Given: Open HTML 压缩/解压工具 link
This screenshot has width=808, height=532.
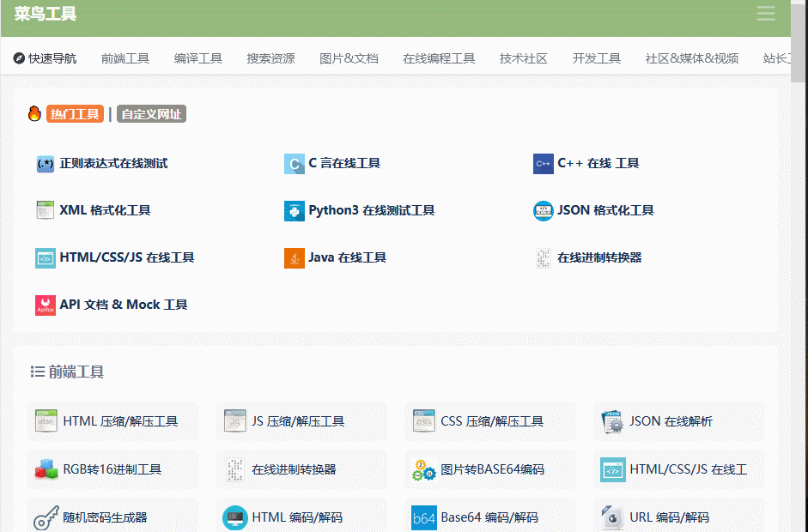Looking at the screenshot, I should coord(120,421).
